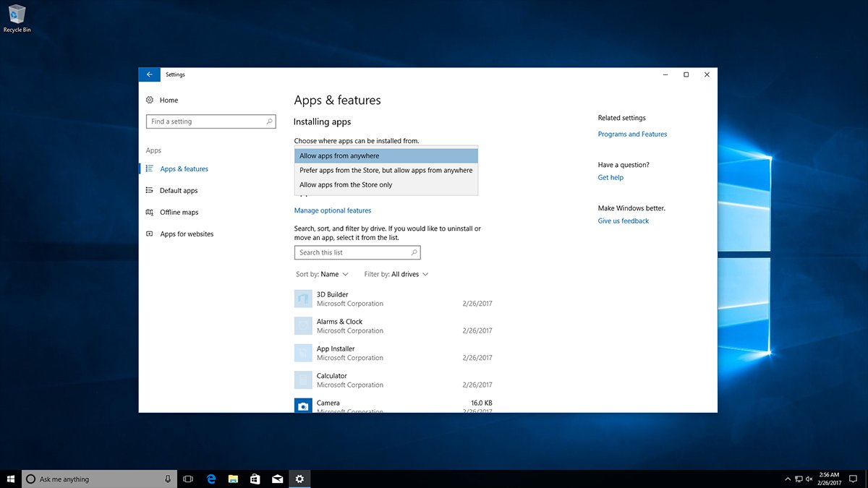Open the Manage optional features link

333,211
